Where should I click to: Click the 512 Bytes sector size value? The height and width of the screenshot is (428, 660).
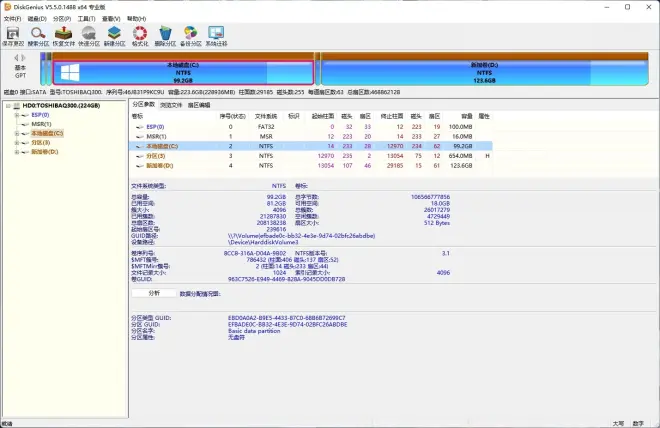tap(436, 223)
